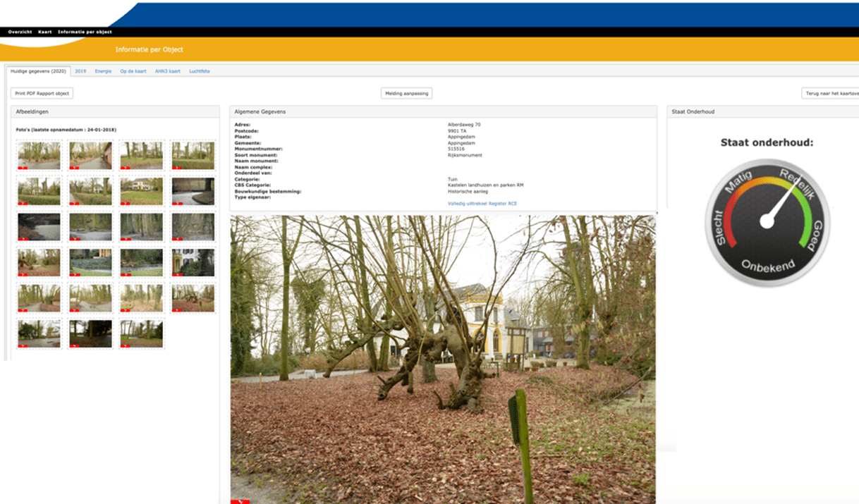Viewport: 859px width, 504px height.
Task: Click red badge icon on large photo
Action: 240,501
